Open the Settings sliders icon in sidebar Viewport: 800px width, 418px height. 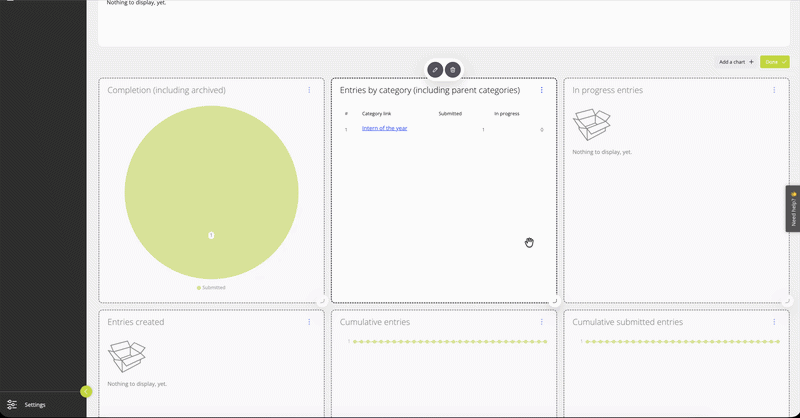(x=12, y=405)
